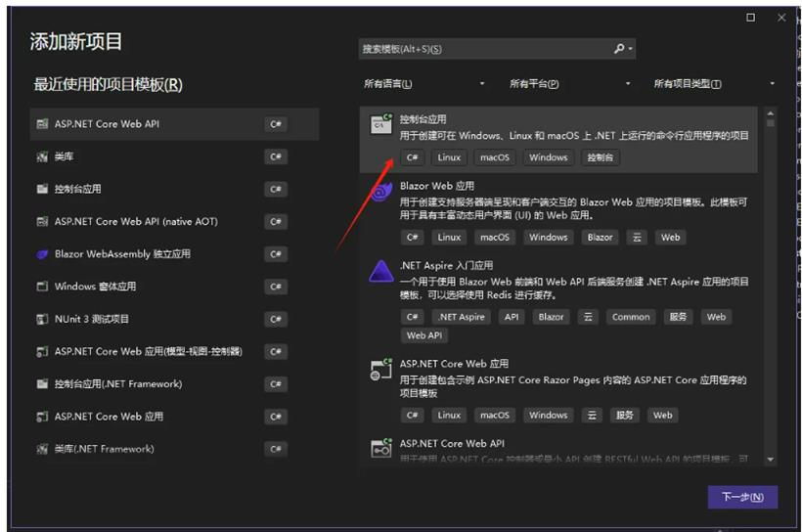The image size is (802, 532).
Task: Click the ASP.NET Core Web API recent template icon
Action: [42, 124]
